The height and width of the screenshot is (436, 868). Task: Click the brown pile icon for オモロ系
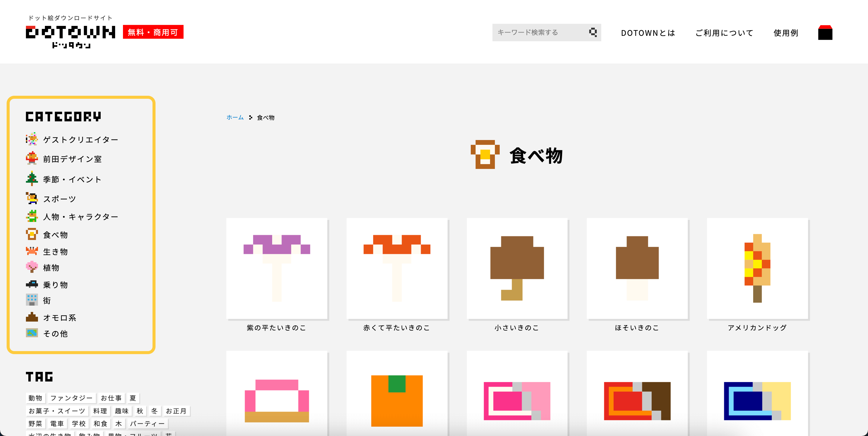(x=32, y=317)
